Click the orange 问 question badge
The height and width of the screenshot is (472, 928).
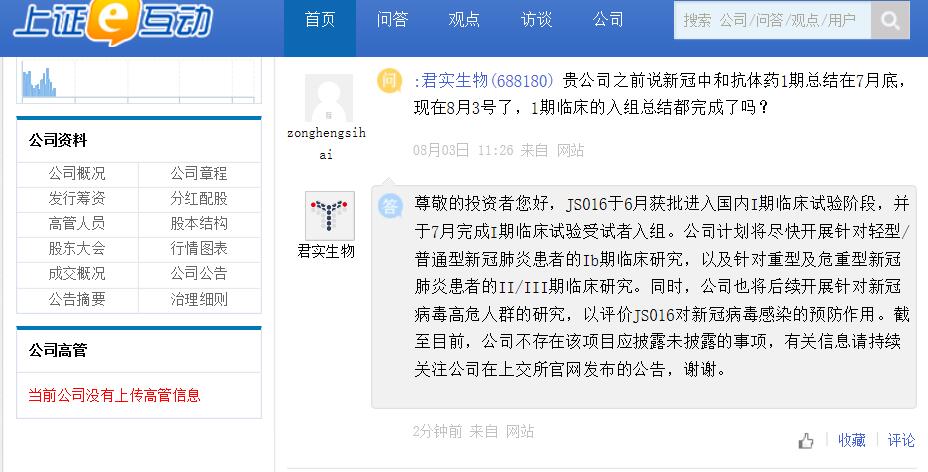coord(389,81)
